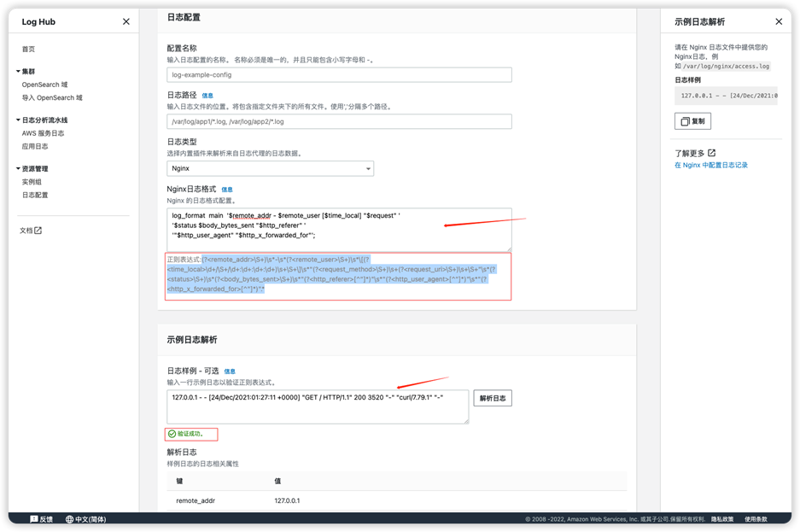Click the 键 column header

point(179,481)
